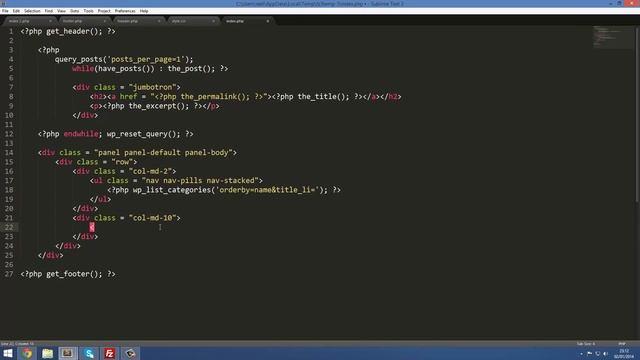Click line number 14 in gutter

(9, 152)
